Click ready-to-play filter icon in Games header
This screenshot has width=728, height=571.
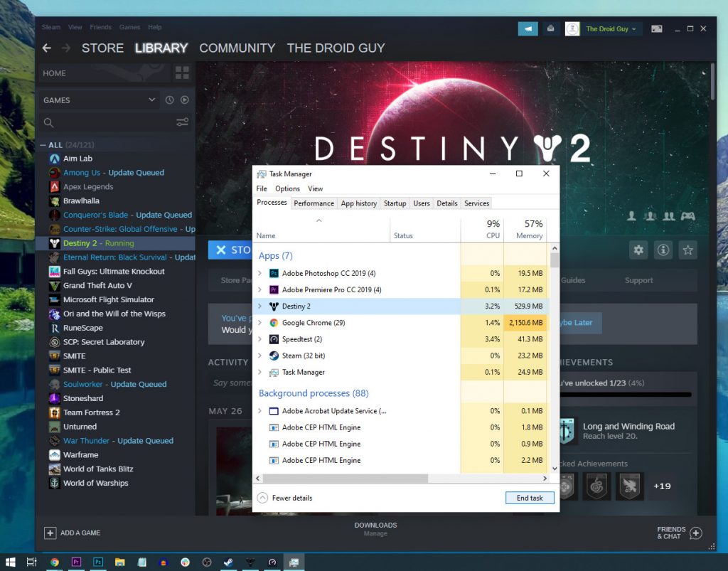(185, 100)
